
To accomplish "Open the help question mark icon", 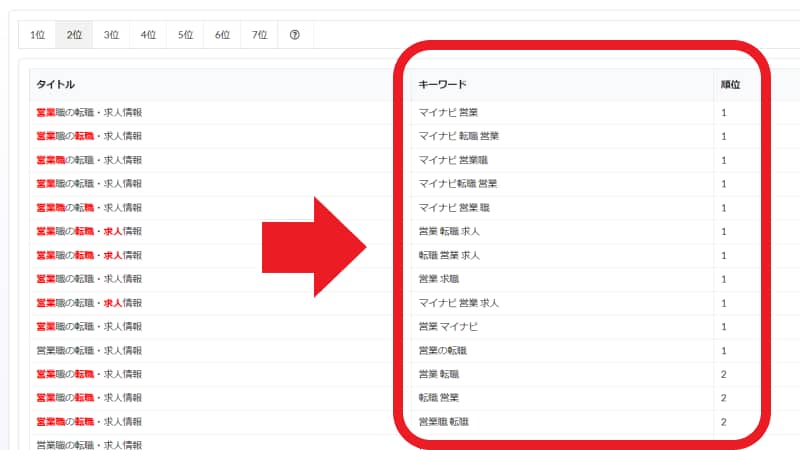I will (294, 35).
